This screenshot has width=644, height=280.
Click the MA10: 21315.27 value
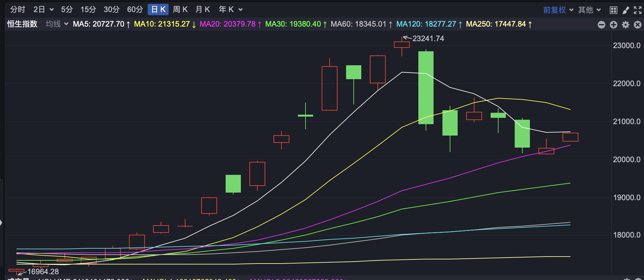coord(165,24)
